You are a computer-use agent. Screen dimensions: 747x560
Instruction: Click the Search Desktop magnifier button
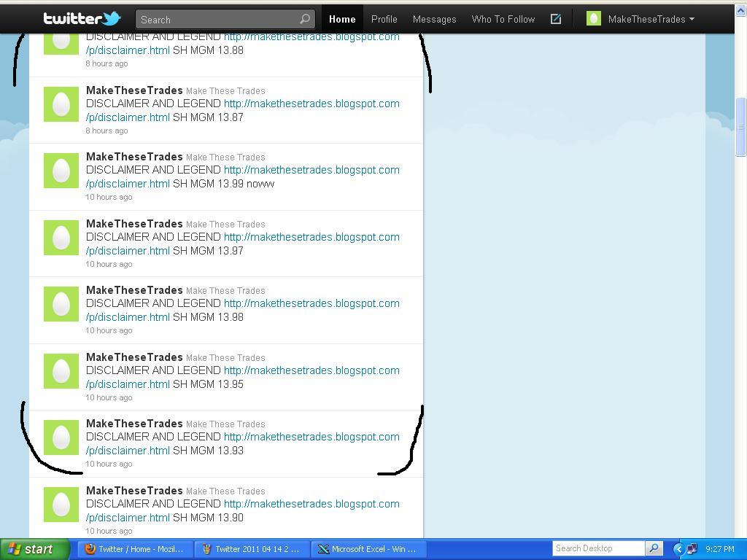pos(654,548)
